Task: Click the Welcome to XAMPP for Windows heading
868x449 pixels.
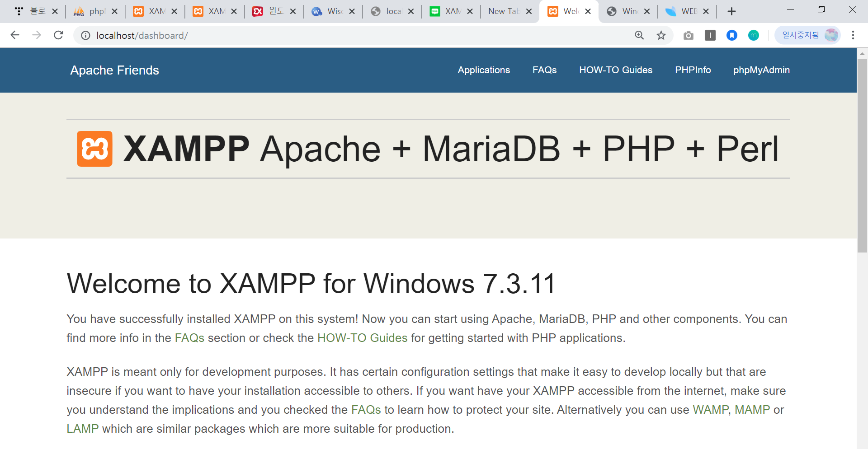Action: click(311, 284)
